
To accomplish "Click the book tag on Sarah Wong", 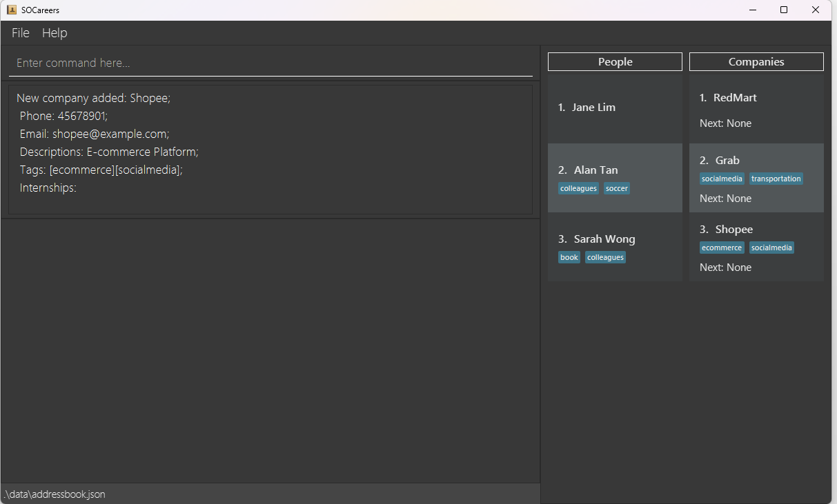I will point(569,257).
